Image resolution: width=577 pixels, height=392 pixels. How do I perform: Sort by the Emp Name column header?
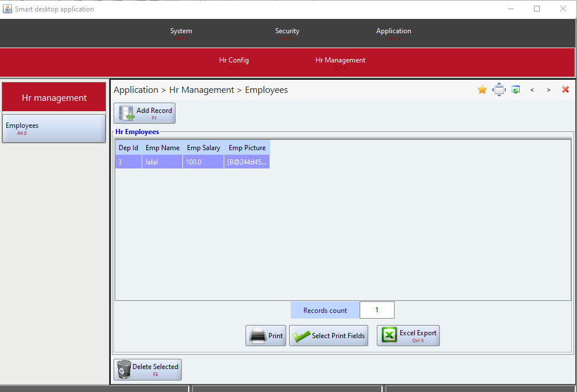162,148
